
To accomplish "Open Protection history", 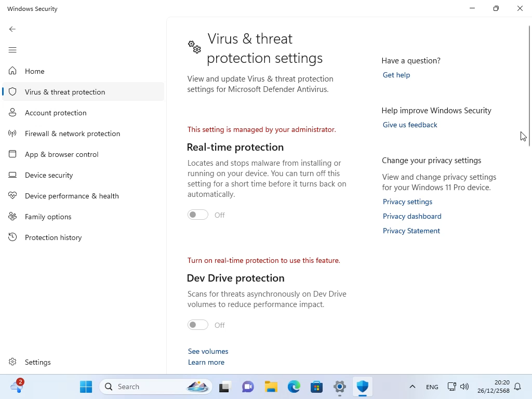I will (x=53, y=237).
